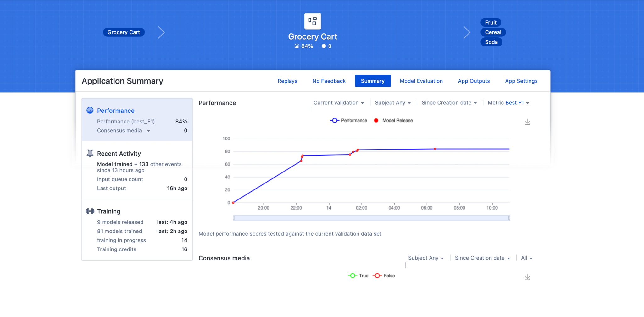Viewport: 644px width, 317px height.
Task: Click the chart time range slider bar
Action: point(371,218)
